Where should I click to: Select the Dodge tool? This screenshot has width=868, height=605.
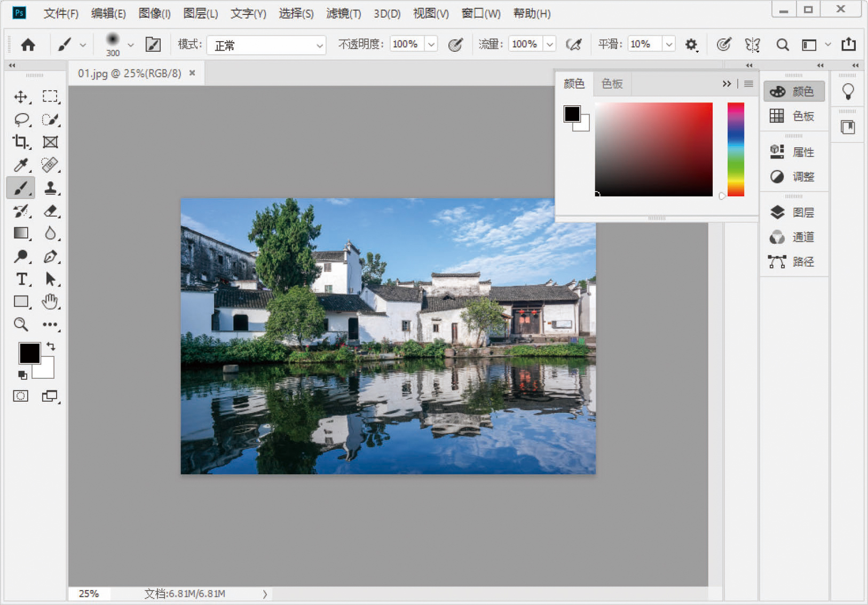21,256
